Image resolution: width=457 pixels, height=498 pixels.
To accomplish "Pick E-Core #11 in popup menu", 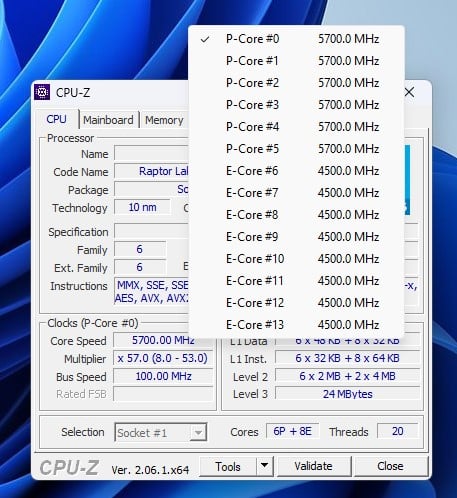I will click(296, 281).
